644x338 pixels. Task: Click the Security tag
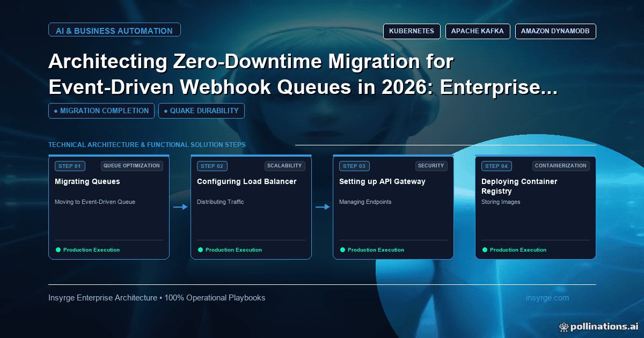[431, 166]
